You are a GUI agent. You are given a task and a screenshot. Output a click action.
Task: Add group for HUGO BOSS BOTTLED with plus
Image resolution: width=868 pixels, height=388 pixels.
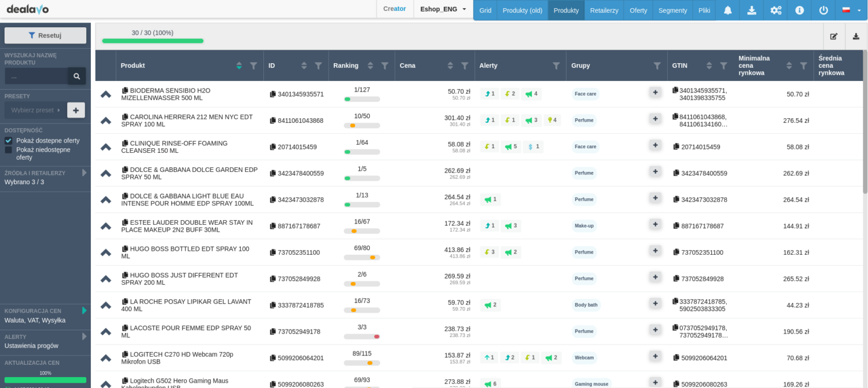pyautogui.click(x=655, y=250)
